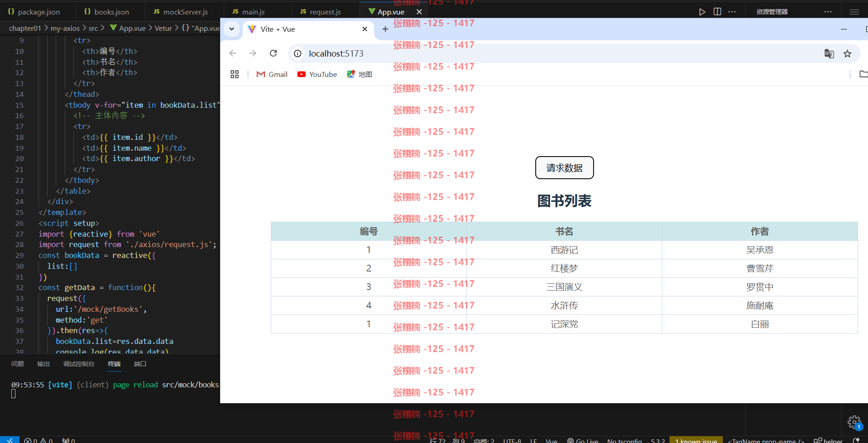868x443 pixels.
Task: Run the code with the play icon
Action: (x=702, y=12)
